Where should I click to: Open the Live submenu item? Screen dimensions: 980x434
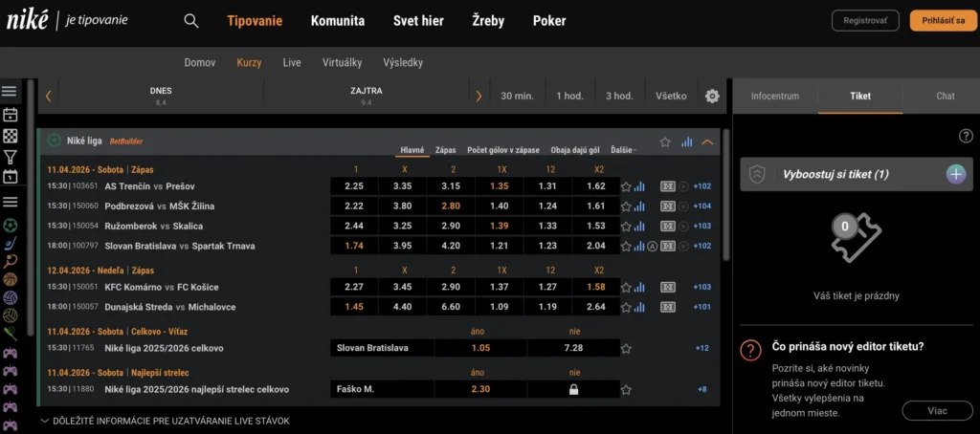[x=292, y=62]
